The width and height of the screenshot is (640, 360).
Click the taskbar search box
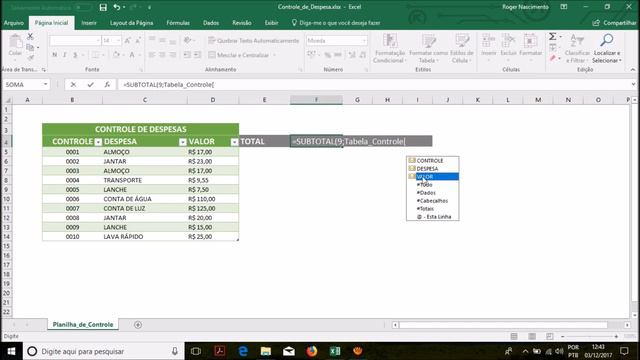(104, 351)
